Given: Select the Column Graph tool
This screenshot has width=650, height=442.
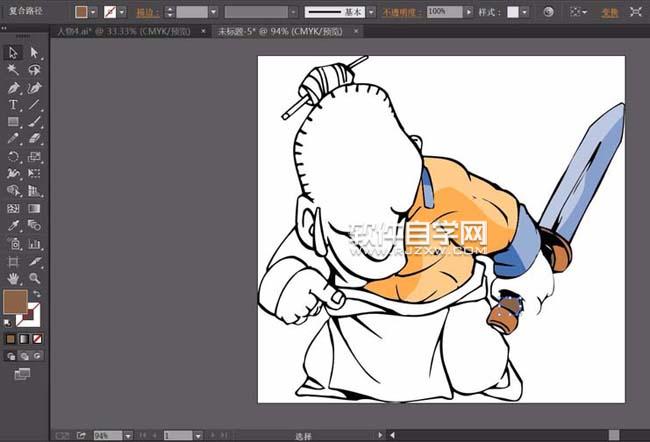Looking at the screenshot, I should tap(34, 243).
